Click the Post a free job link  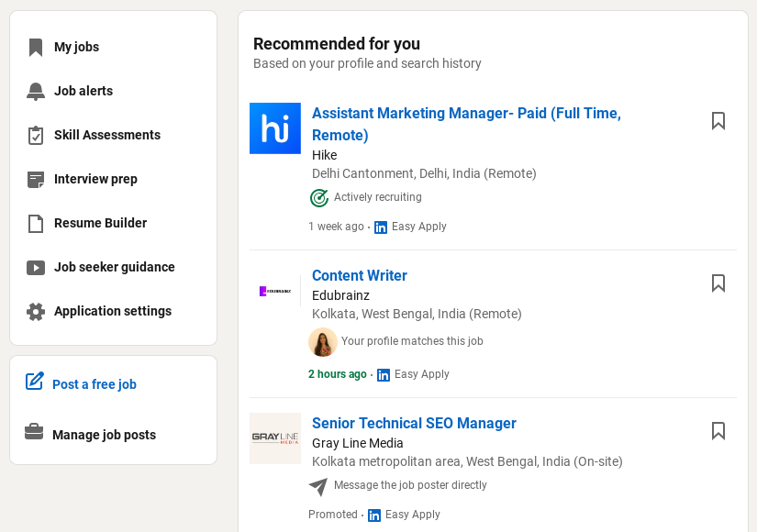(95, 384)
